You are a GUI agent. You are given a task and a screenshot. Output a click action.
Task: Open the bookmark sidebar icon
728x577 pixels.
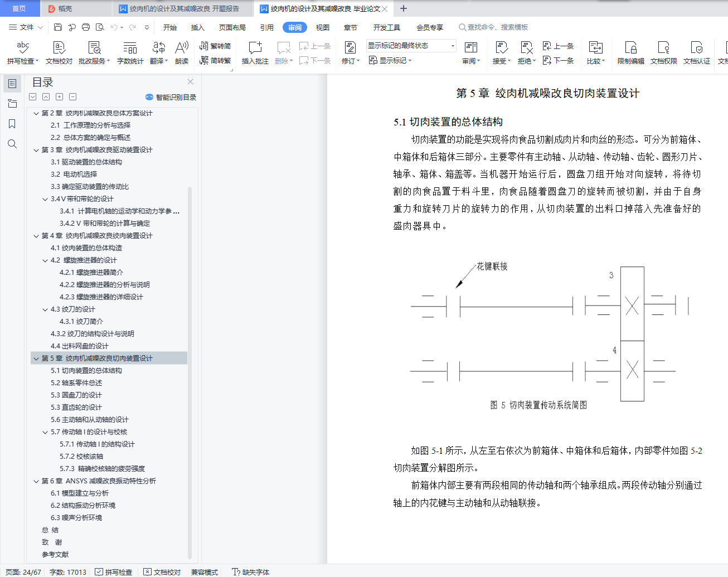(x=12, y=124)
